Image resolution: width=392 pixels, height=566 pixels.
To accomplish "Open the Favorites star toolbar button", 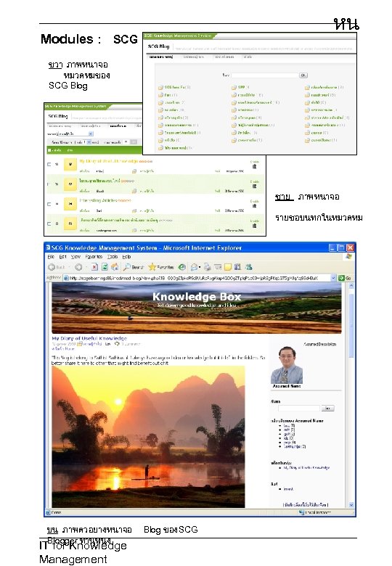I will (161, 267).
